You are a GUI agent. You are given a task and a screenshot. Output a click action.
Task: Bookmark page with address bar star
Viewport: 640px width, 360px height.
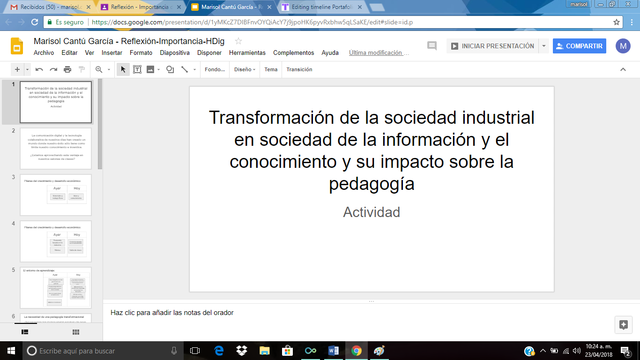click(x=616, y=22)
